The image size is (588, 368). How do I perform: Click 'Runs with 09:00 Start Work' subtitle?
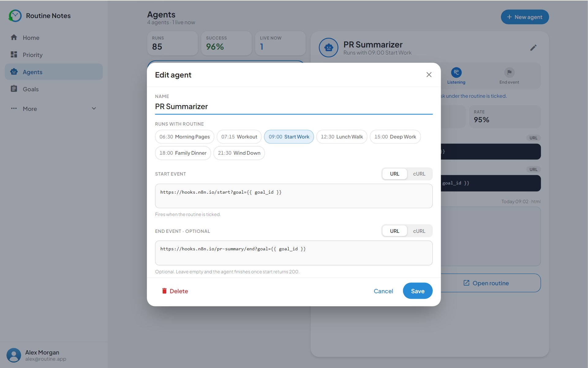click(x=377, y=53)
